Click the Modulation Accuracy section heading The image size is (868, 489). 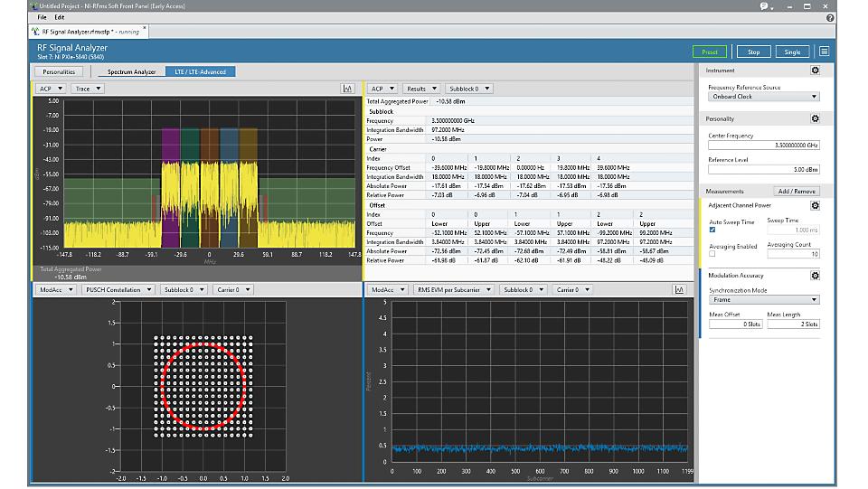736,275
